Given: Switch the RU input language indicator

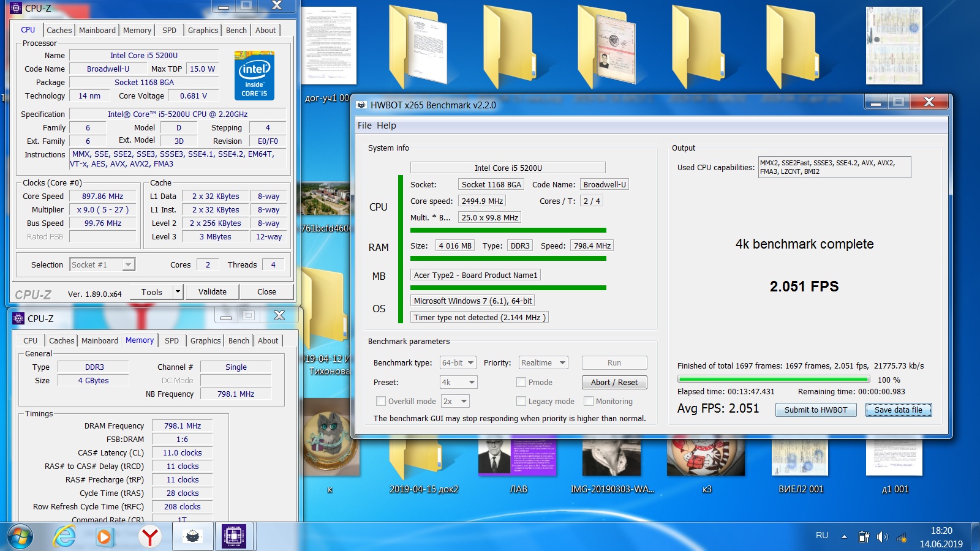Looking at the screenshot, I should [x=822, y=535].
